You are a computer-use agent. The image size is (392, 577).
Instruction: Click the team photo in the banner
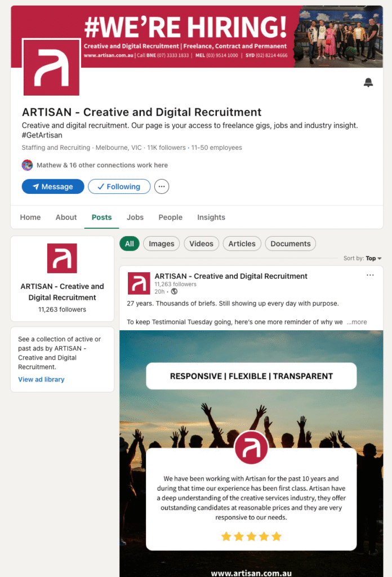click(x=338, y=37)
